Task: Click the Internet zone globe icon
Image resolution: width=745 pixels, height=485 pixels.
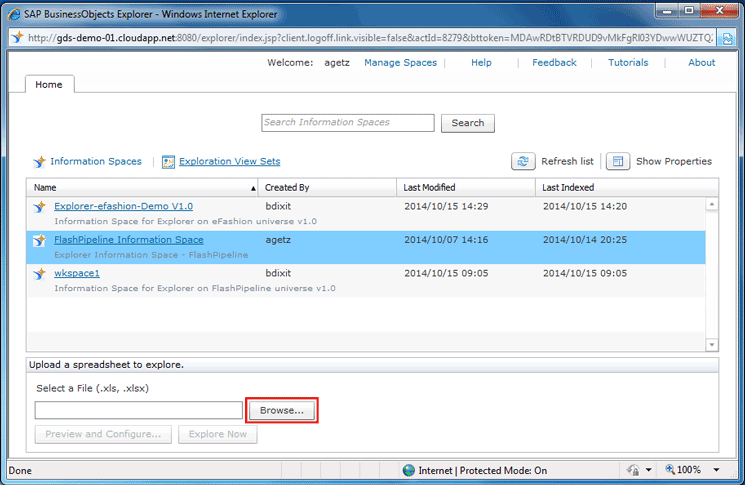Action: pyautogui.click(x=409, y=470)
